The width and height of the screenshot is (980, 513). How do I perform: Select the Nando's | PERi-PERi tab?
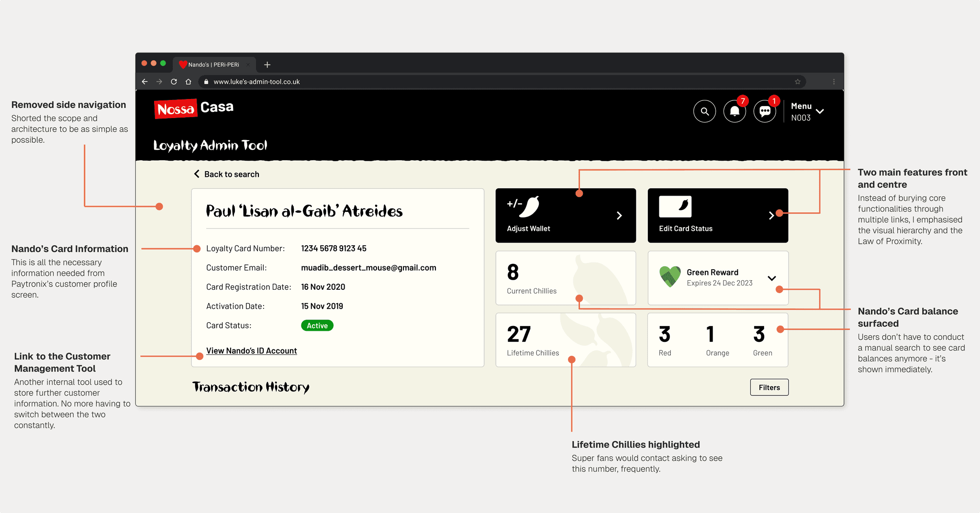[214, 65]
